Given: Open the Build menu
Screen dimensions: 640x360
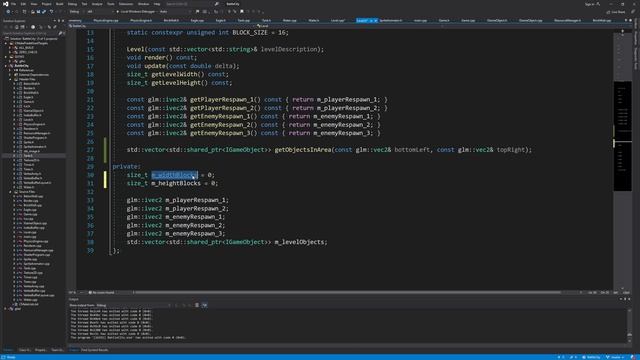Looking at the screenshot, I should [x=60, y=4].
